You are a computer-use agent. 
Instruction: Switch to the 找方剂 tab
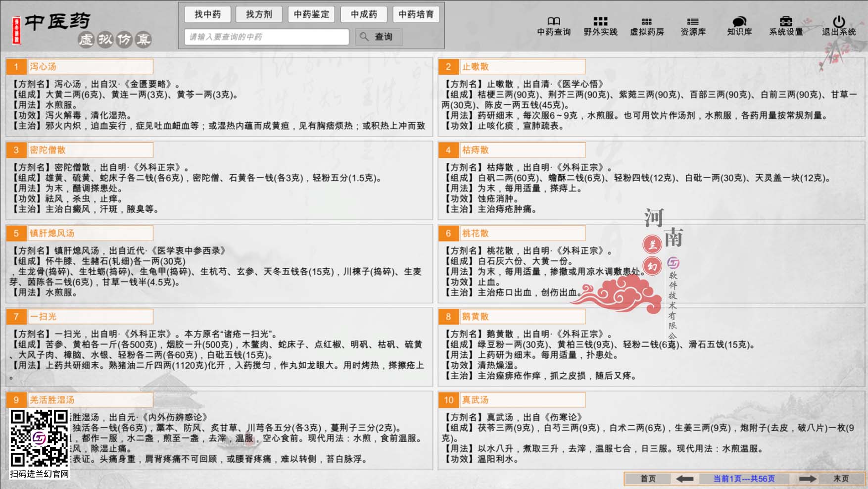(259, 14)
